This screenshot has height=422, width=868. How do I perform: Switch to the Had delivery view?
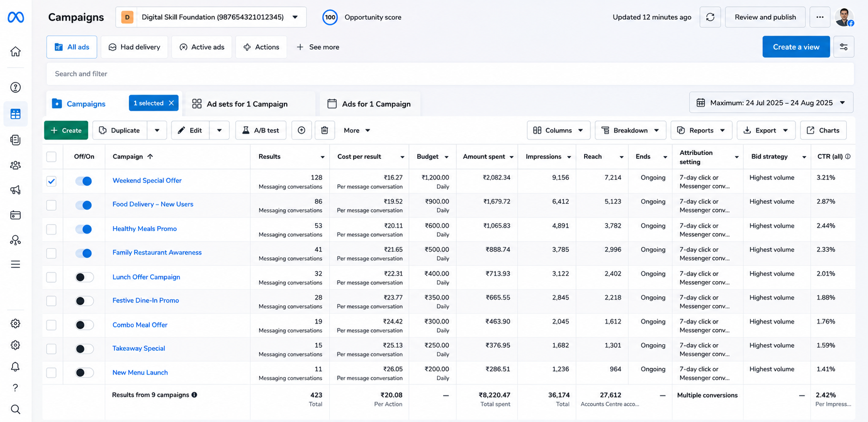click(x=134, y=47)
